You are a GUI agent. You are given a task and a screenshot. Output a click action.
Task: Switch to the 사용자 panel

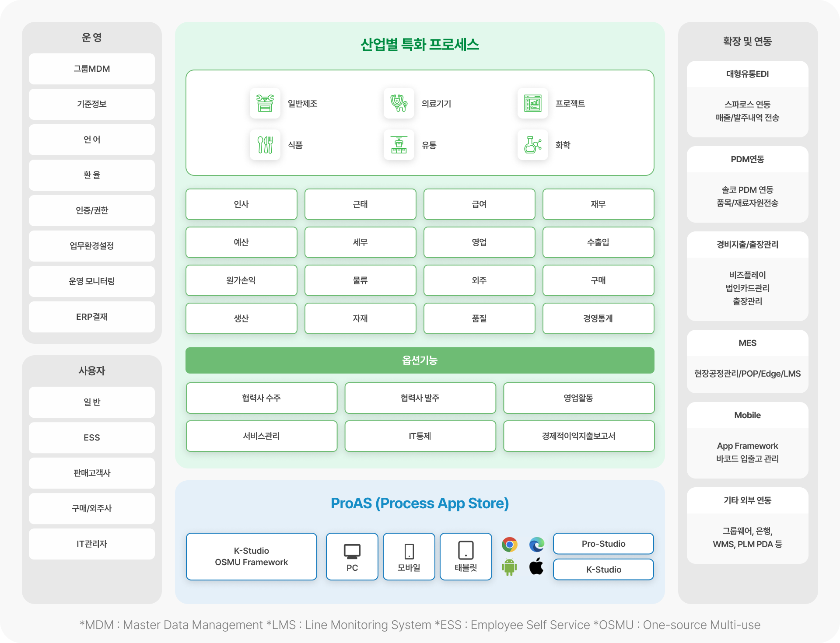click(91, 371)
